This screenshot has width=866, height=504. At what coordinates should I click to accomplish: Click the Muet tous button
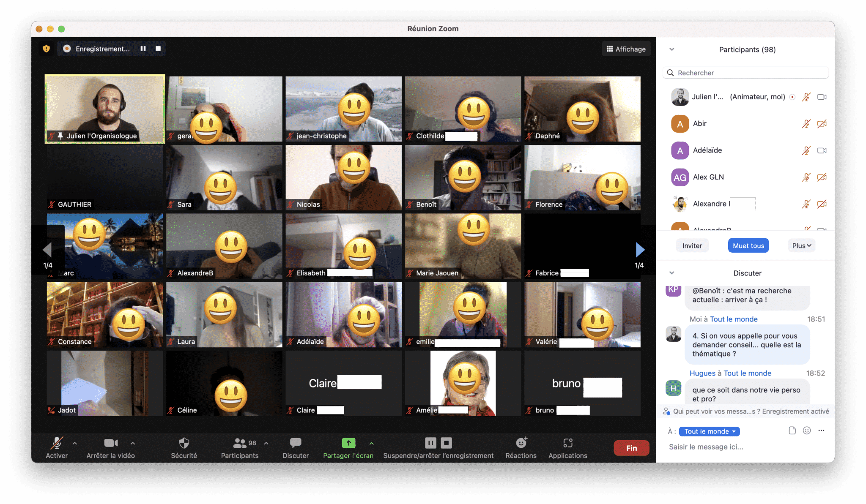click(748, 245)
